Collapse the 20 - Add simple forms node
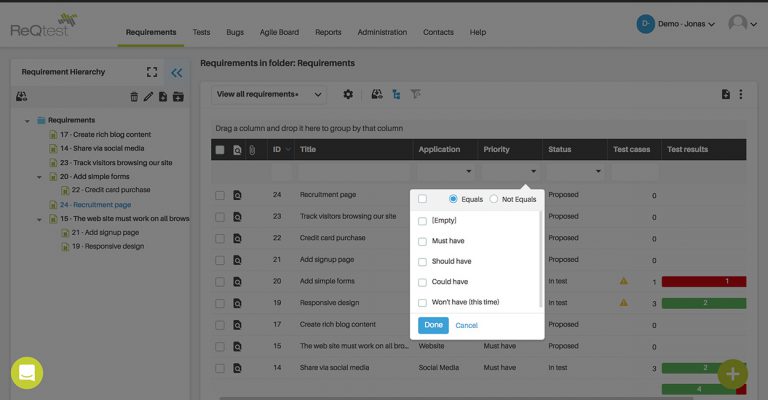 coord(39,177)
